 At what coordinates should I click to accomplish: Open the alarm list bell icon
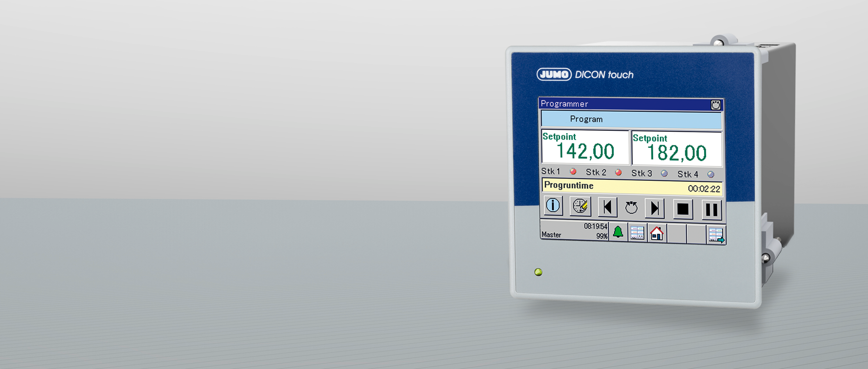coord(618,232)
